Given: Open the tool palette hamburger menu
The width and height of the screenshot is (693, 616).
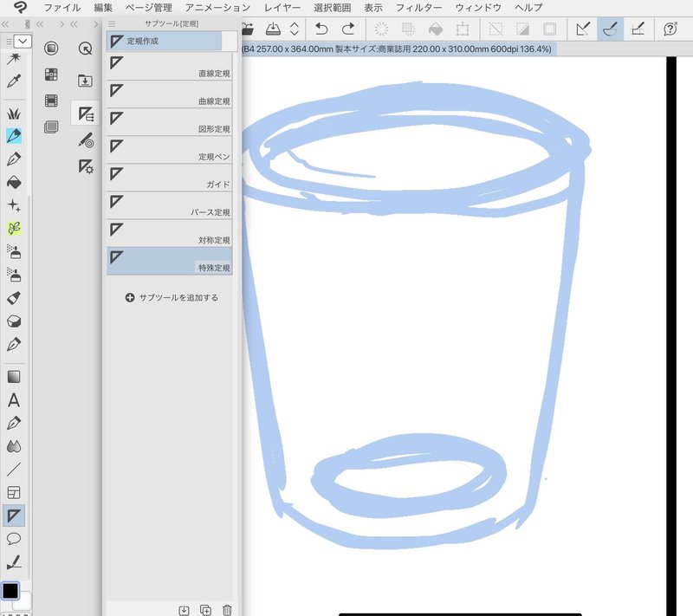Looking at the screenshot, I should pos(9,42).
